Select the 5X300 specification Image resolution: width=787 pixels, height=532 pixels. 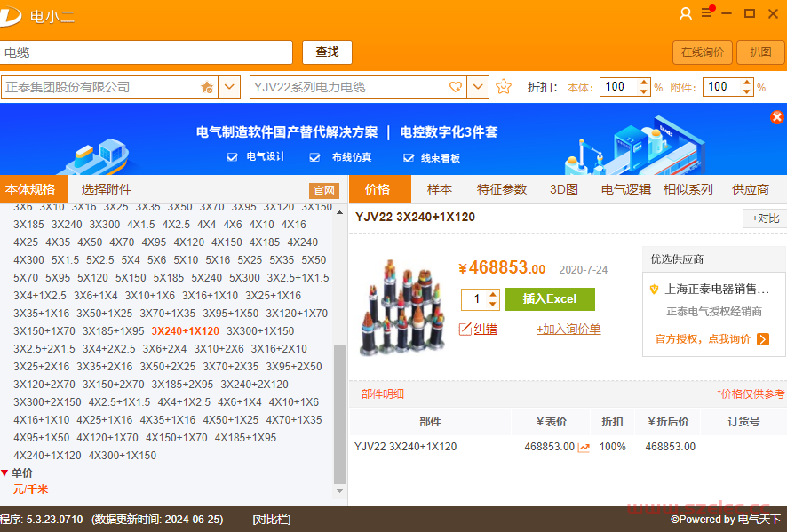pos(244,277)
